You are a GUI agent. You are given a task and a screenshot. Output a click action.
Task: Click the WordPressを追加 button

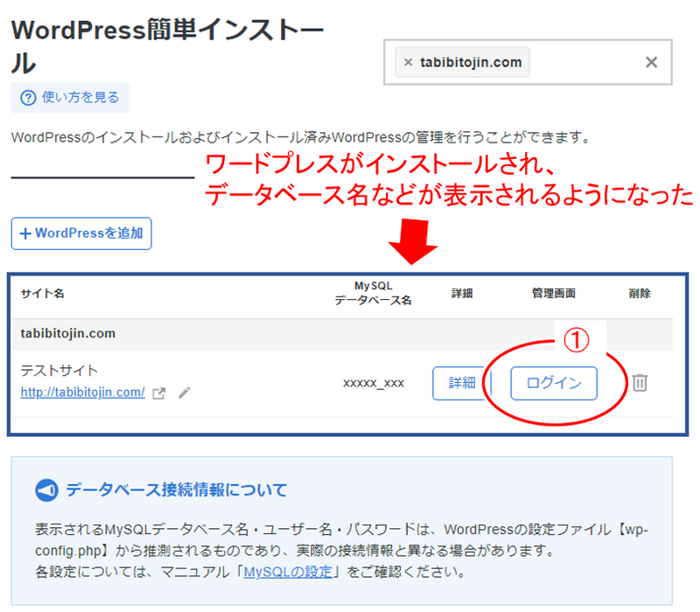point(81,233)
